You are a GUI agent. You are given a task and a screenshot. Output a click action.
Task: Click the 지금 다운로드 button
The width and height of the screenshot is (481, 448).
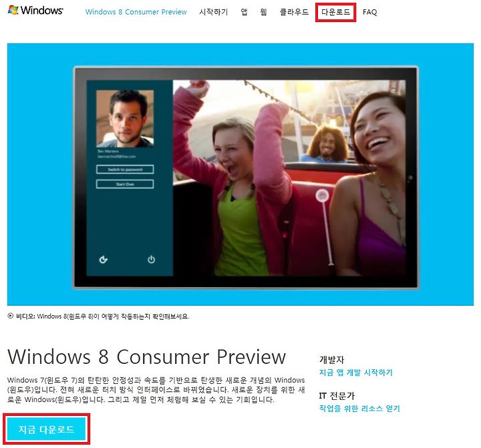tap(46, 429)
